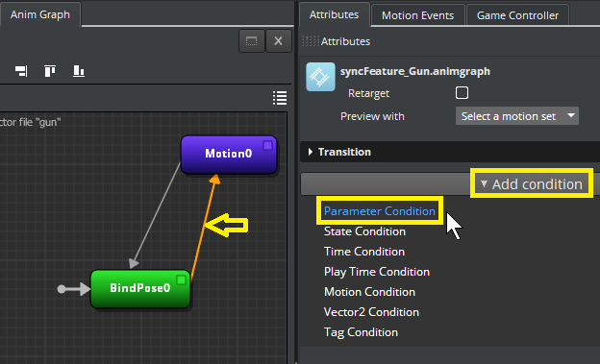
Task: Click the syncFeature_Gun animgraph file icon
Action: (x=320, y=77)
